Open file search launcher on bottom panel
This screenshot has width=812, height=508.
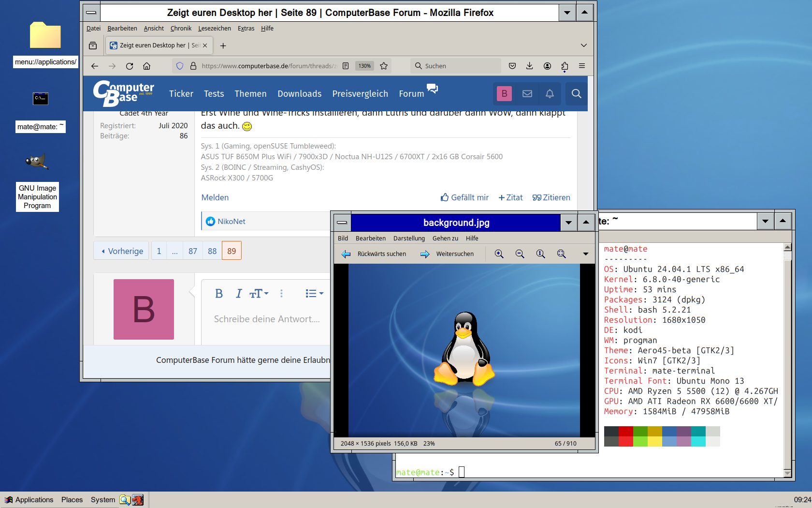[x=125, y=500]
